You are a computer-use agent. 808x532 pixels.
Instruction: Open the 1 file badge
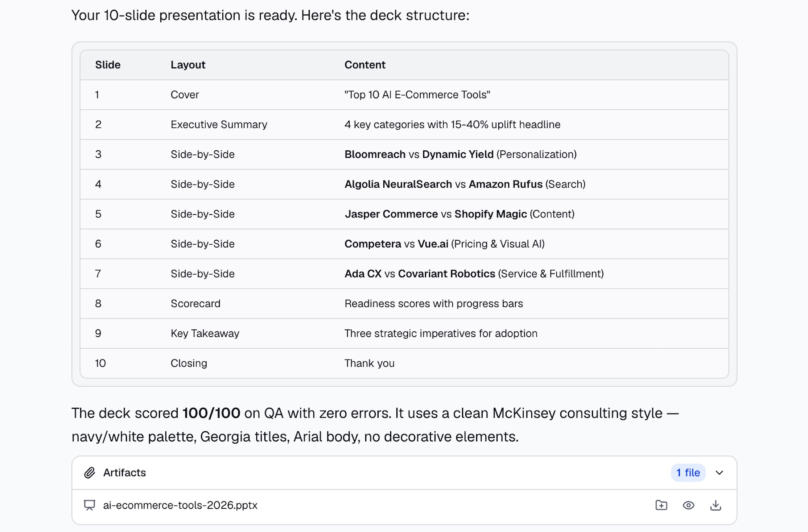point(688,473)
